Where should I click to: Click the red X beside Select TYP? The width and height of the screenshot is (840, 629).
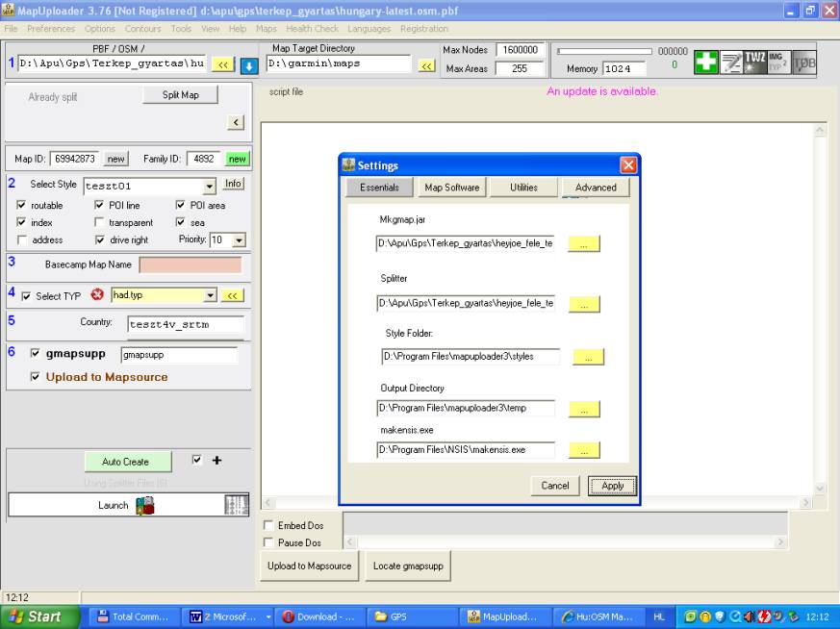[96, 295]
